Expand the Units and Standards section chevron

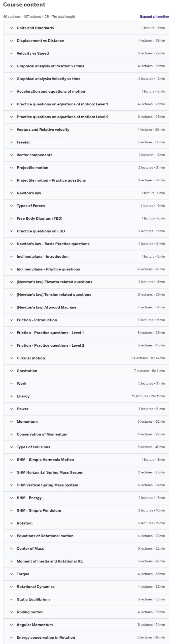click(11, 28)
